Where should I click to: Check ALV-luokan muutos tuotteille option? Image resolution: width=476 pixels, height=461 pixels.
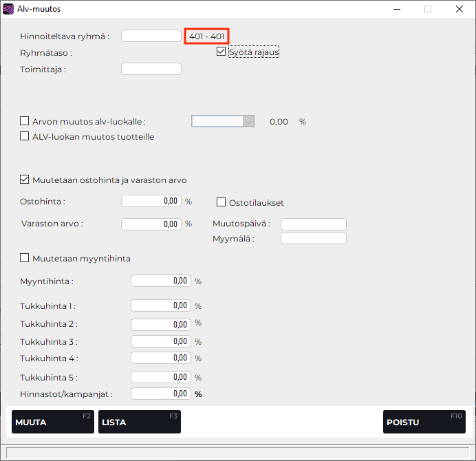click(25, 136)
